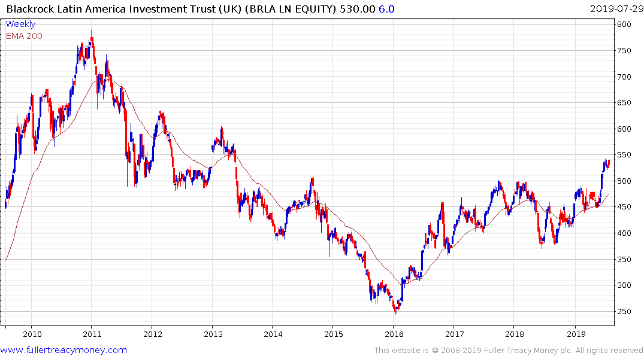Click the 2017 label on the time axis
This screenshot has height=359, width=644.
[454, 334]
